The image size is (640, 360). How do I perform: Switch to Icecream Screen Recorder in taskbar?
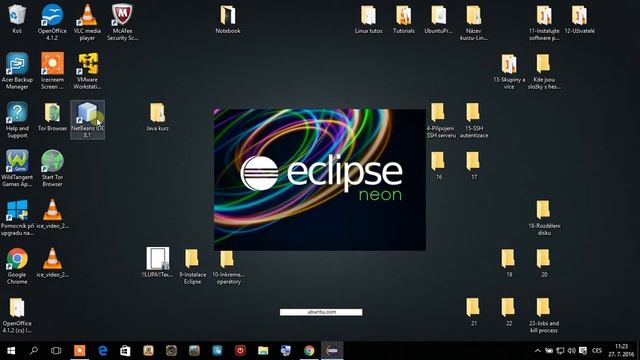[80, 351]
